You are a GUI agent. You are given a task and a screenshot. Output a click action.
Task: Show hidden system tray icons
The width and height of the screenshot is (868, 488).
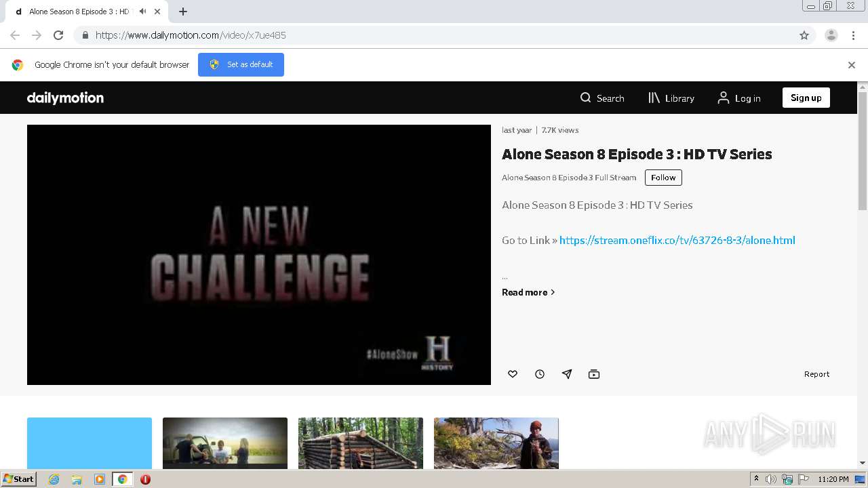coord(756,479)
